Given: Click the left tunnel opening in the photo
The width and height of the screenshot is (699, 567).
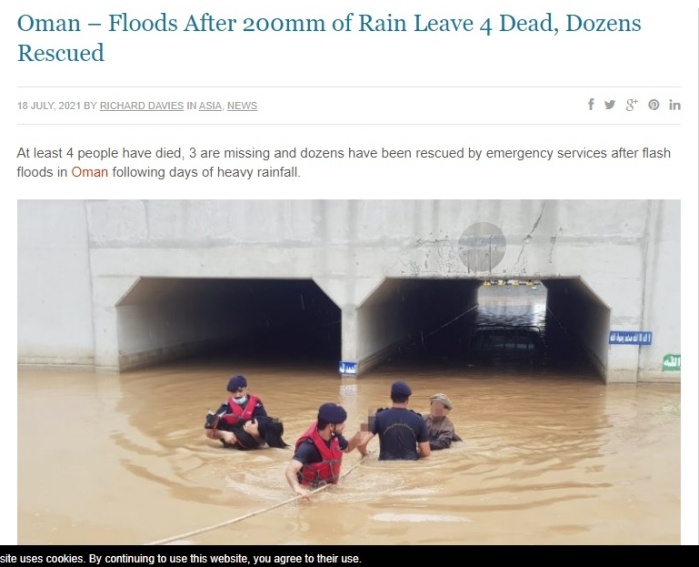Looking at the screenshot, I should 228,323.
